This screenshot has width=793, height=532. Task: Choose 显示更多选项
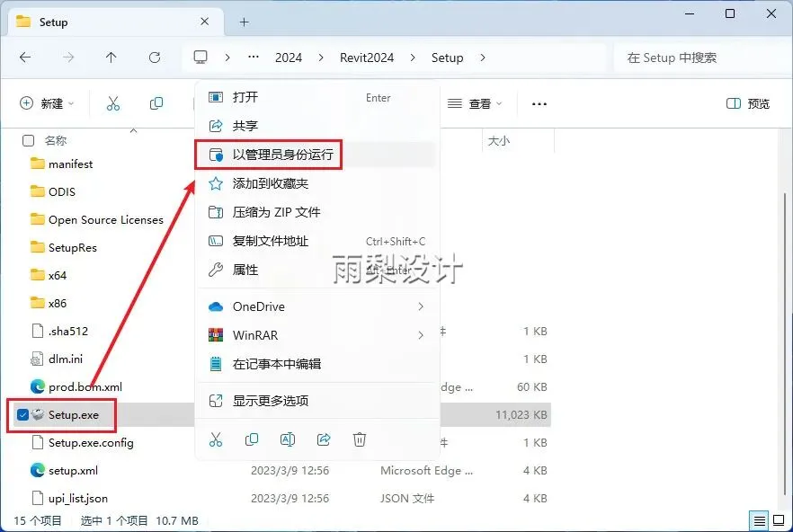(317, 401)
